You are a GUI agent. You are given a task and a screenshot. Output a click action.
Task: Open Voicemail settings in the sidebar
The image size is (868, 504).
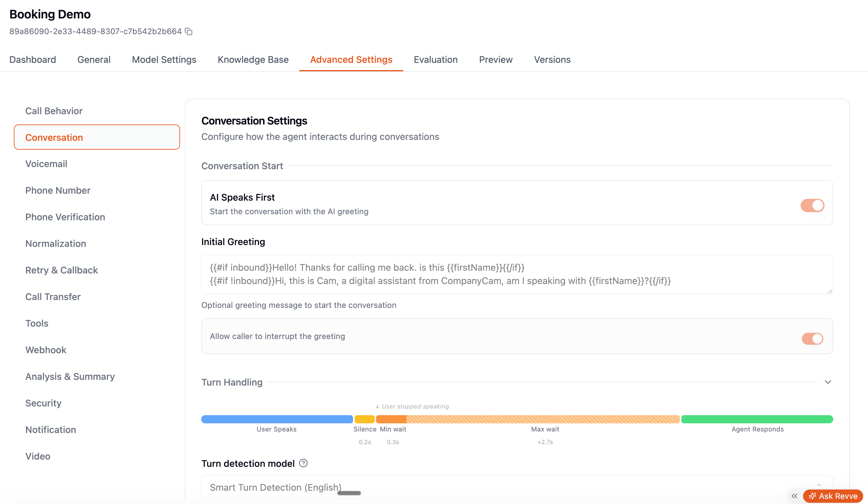click(97, 164)
